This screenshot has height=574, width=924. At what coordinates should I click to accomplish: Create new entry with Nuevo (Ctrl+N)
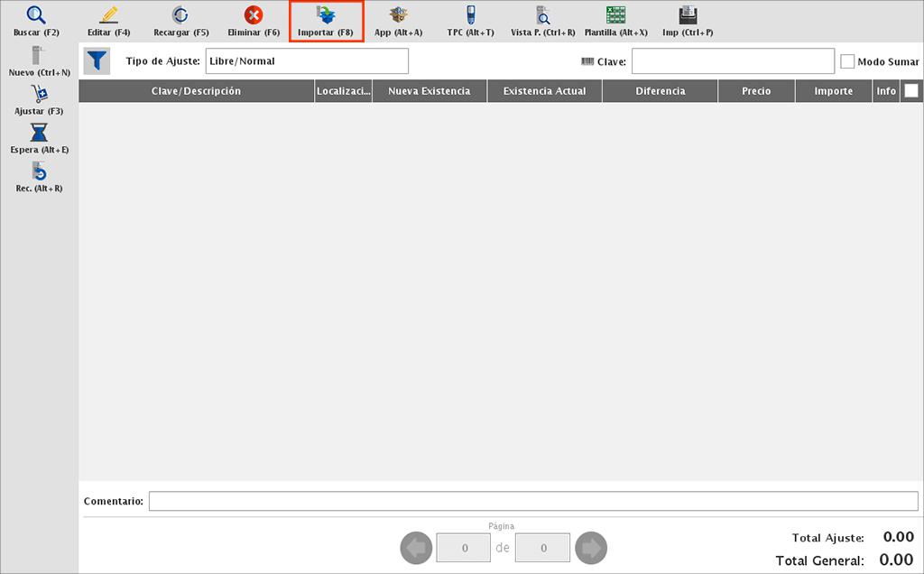[39, 56]
